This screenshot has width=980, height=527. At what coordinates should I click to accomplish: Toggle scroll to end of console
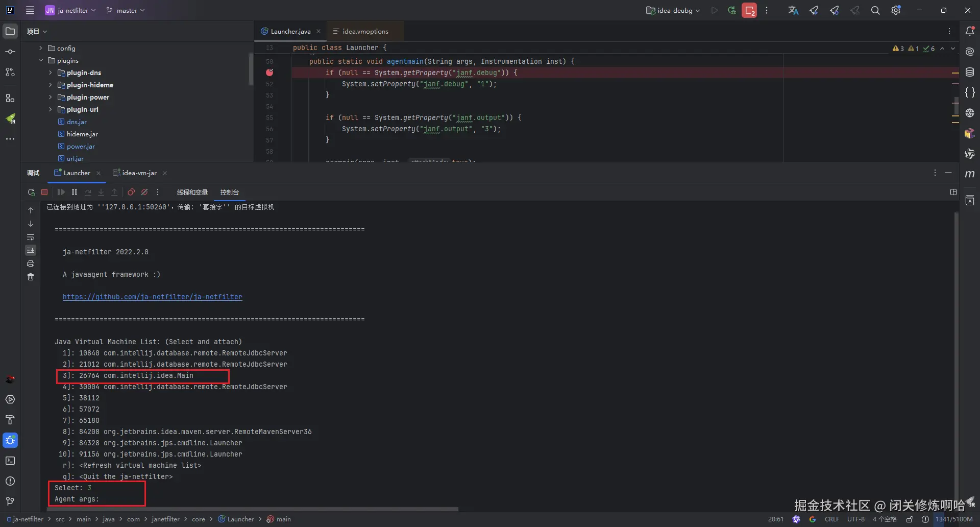point(31,250)
